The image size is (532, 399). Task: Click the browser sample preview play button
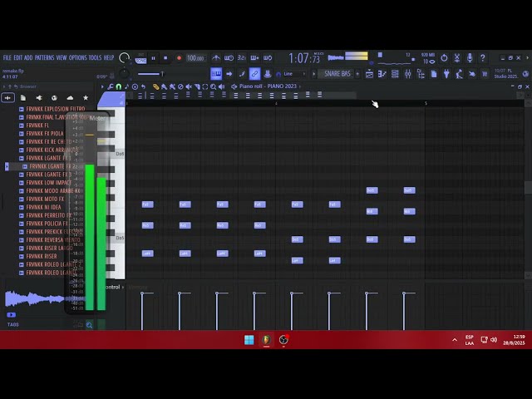11,315
